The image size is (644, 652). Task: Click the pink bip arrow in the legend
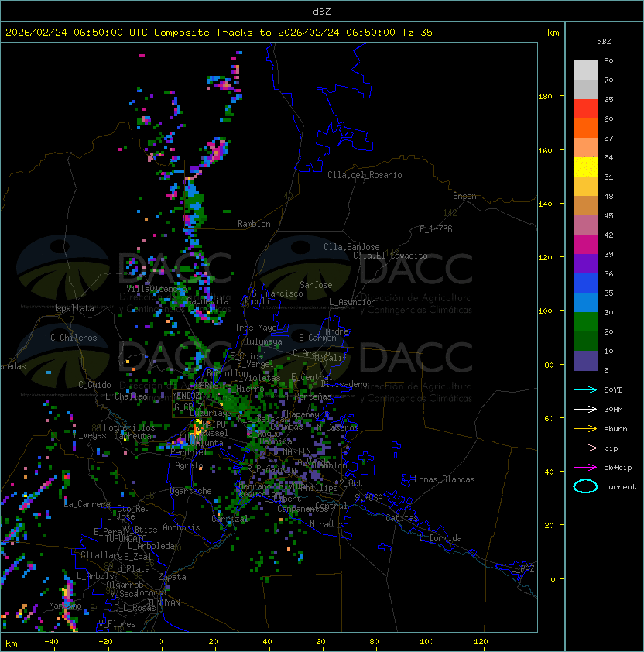(585, 448)
